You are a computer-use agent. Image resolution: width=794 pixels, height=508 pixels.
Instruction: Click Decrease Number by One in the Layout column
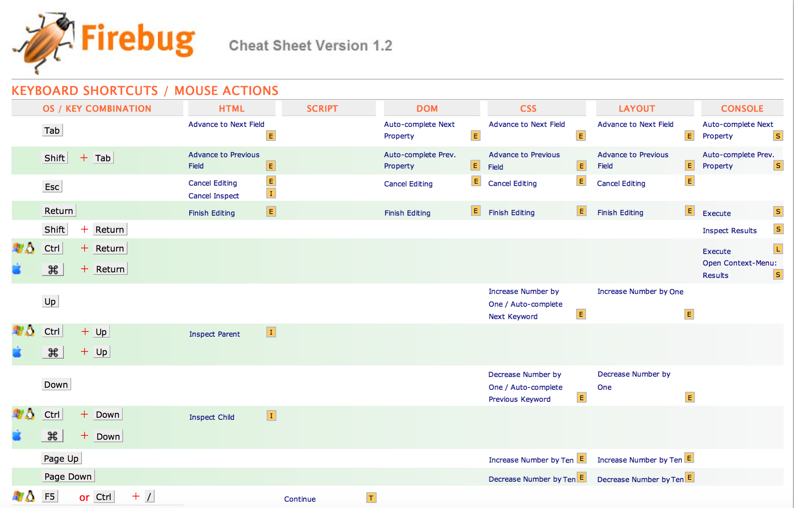click(x=633, y=380)
